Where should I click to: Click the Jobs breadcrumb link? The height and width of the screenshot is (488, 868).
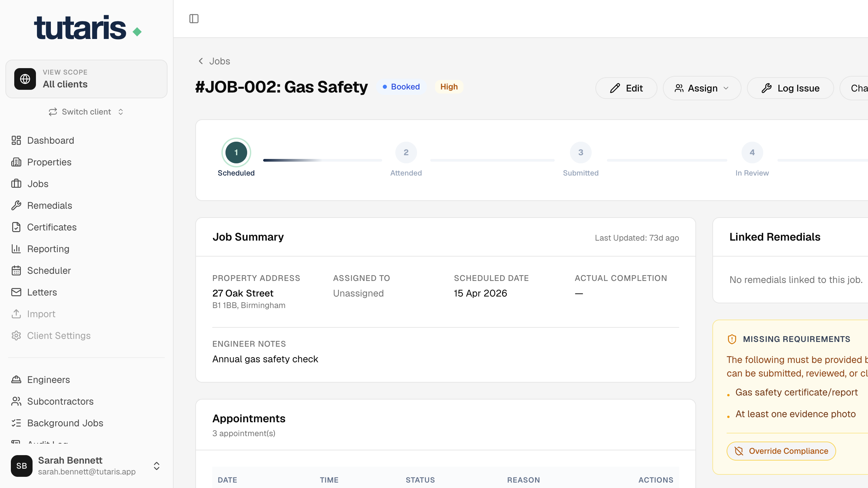click(x=219, y=61)
